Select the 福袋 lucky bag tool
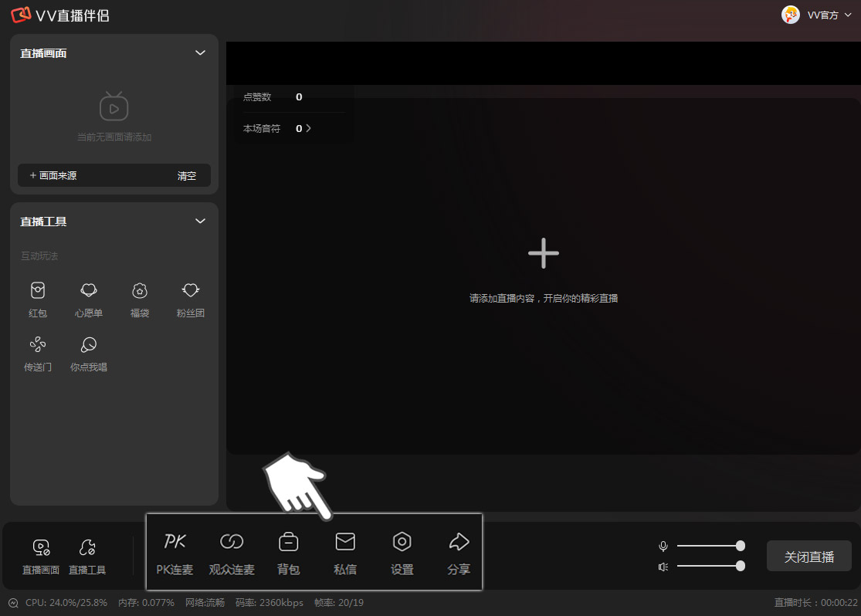 point(140,298)
